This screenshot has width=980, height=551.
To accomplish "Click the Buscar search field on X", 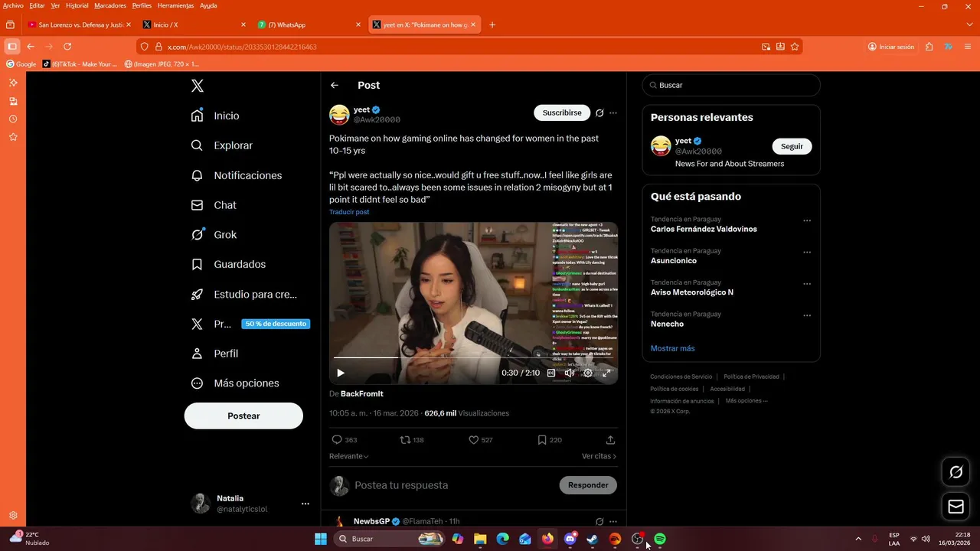I will 731,85.
